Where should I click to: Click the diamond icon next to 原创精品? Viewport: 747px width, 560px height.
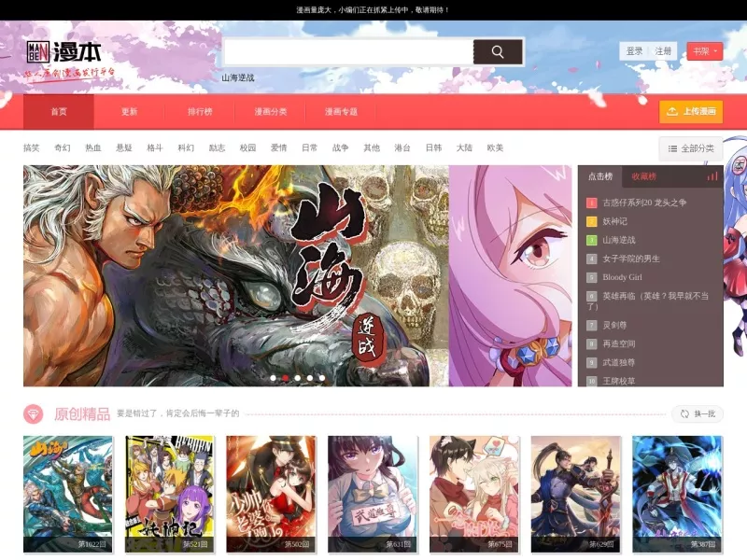[x=34, y=413]
